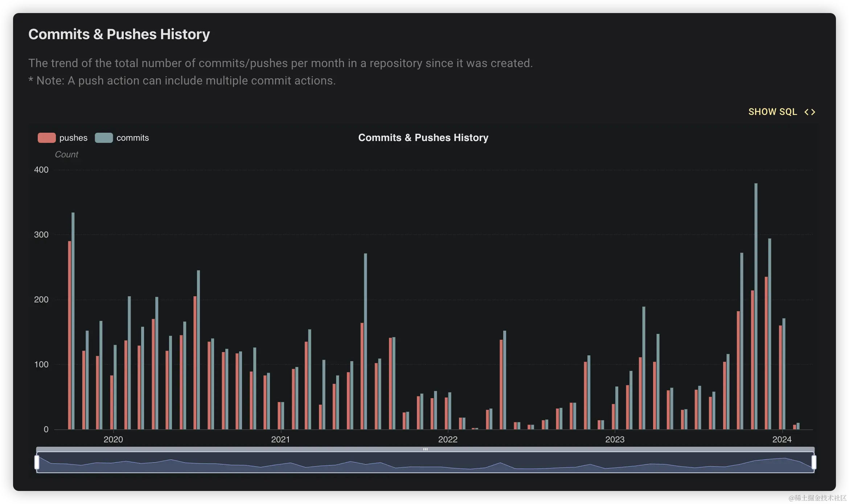Toggle the commits legend series
849x504 pixels.
[x=132, y=138]
